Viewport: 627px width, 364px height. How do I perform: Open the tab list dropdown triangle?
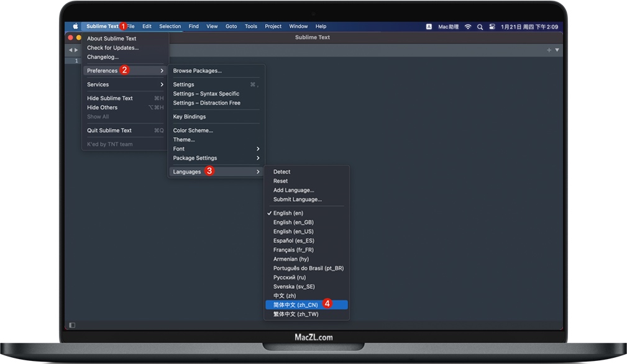557,50
